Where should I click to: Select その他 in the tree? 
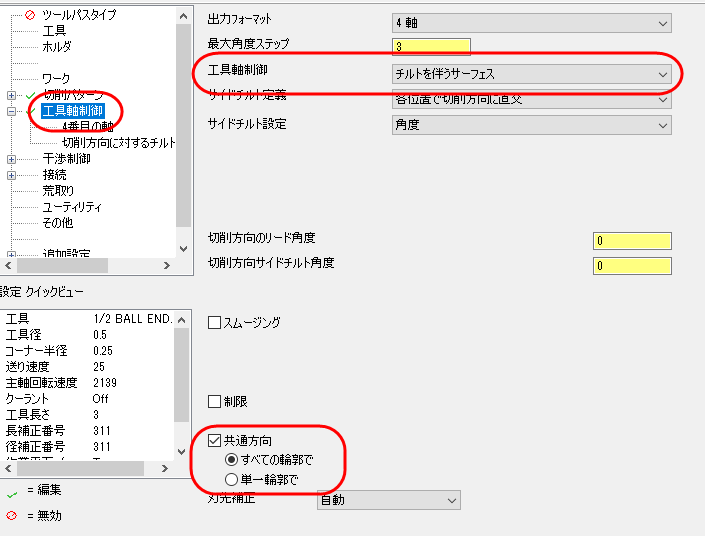coord(58,223)
